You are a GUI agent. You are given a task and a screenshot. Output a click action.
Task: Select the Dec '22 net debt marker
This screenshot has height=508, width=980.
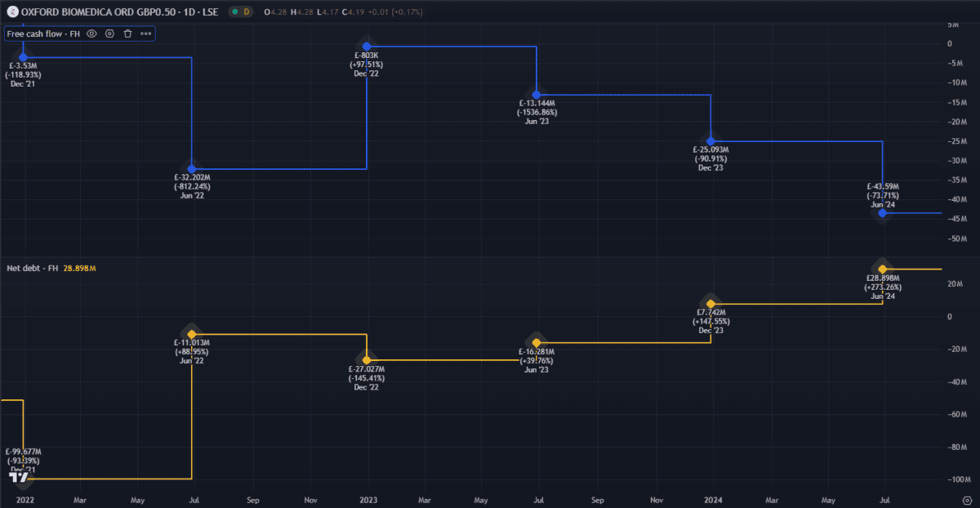367,359
